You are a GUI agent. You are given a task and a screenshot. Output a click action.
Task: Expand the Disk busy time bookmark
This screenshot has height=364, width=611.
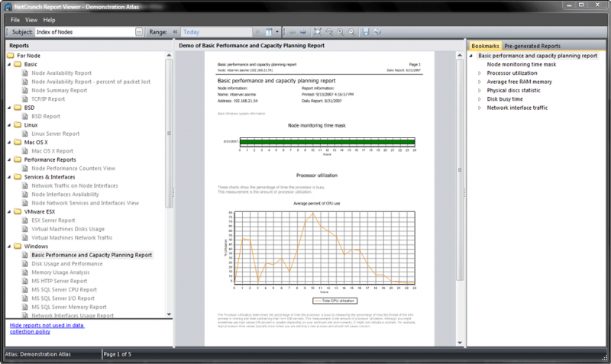pos(480,98)
